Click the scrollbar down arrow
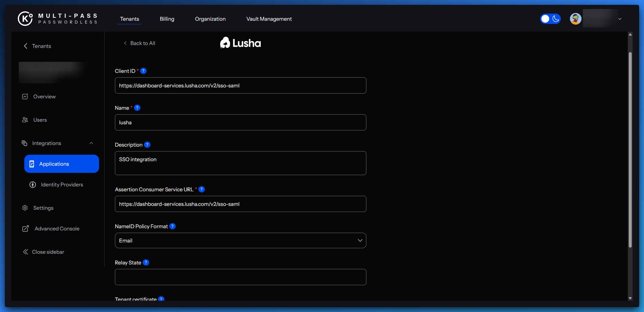 630,298
